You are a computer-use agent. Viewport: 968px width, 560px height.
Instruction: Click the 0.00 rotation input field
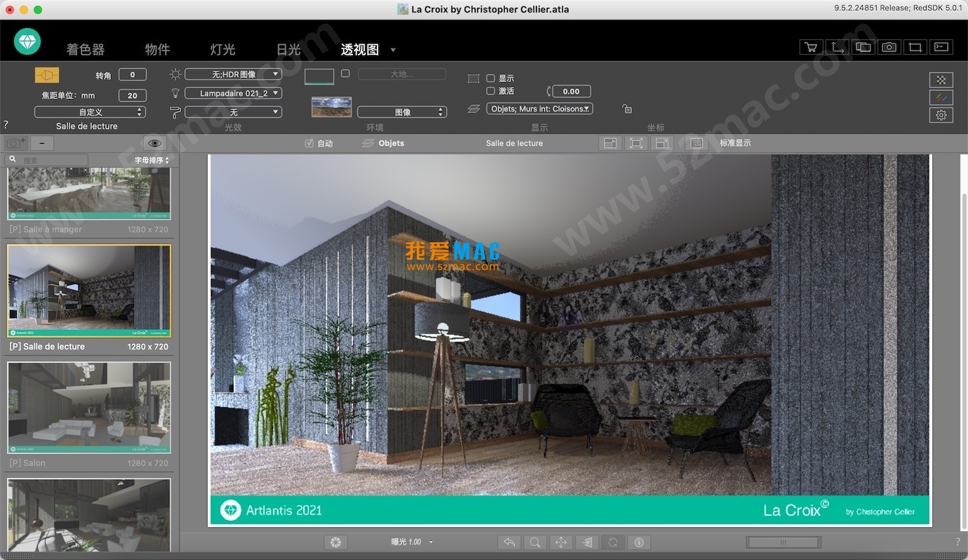coord(571,91)
